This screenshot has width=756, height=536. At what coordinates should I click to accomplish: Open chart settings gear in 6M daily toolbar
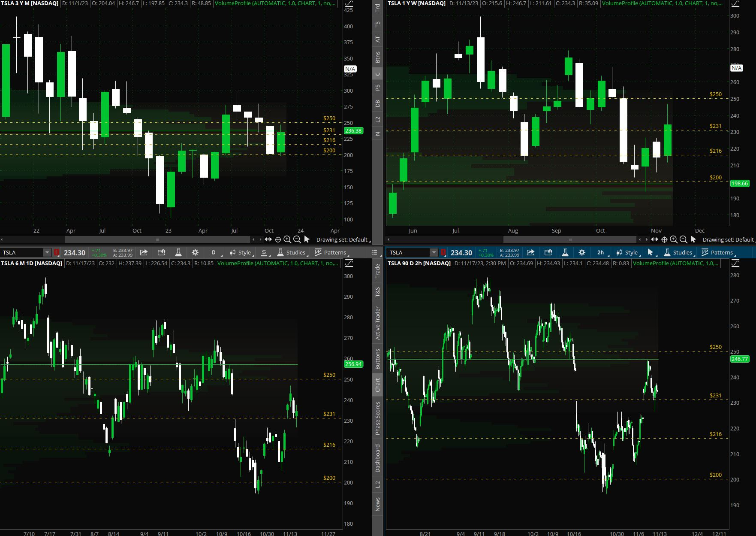coord(195,252)
